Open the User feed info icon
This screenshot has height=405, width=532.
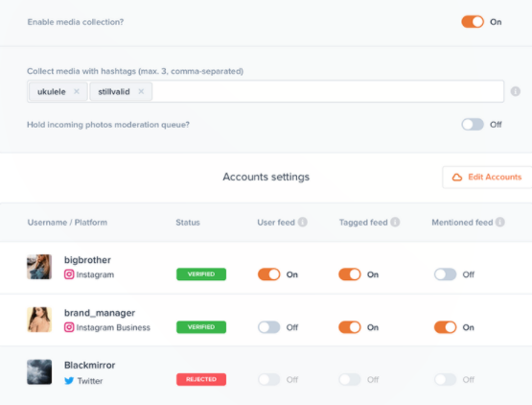click(303, 222)
